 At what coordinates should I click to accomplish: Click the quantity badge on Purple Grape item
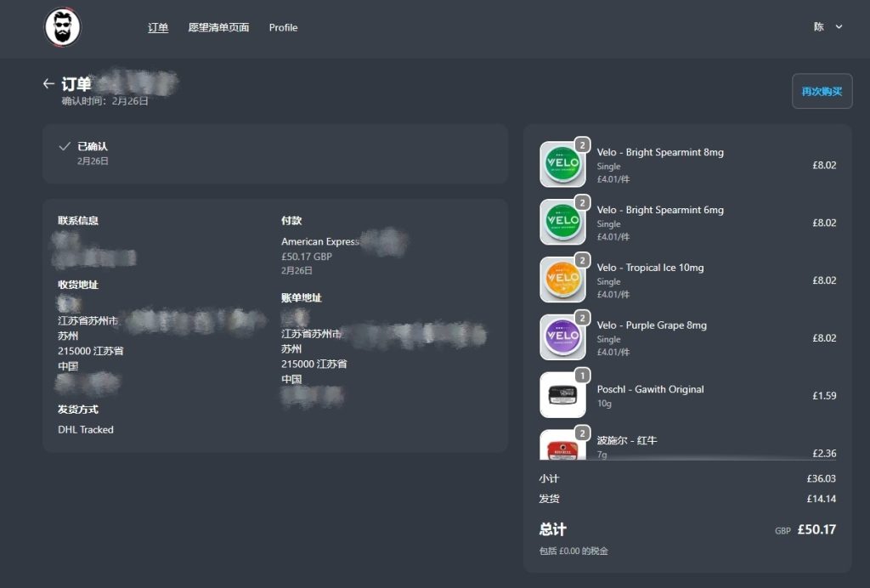tap(582, 318)
